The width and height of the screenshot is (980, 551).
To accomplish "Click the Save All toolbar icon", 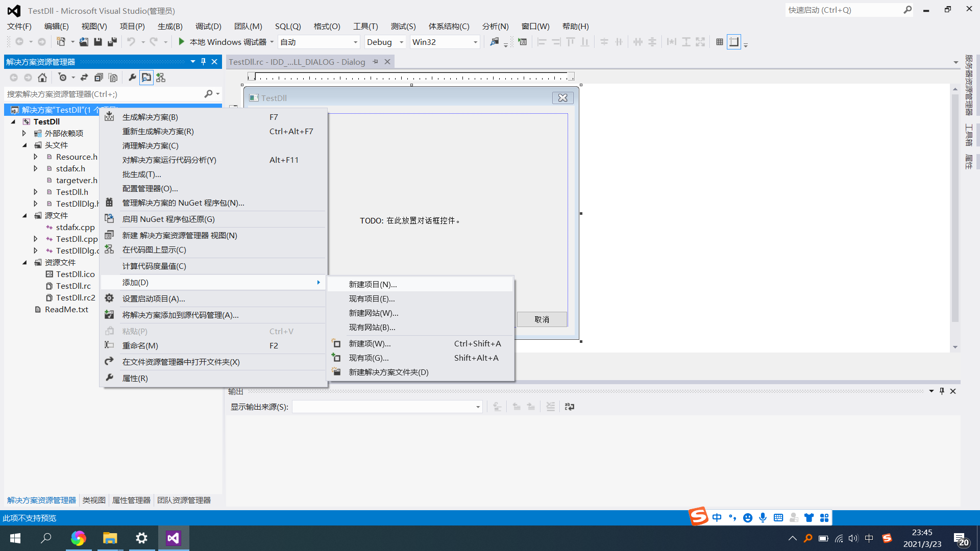I will (112, 42).
